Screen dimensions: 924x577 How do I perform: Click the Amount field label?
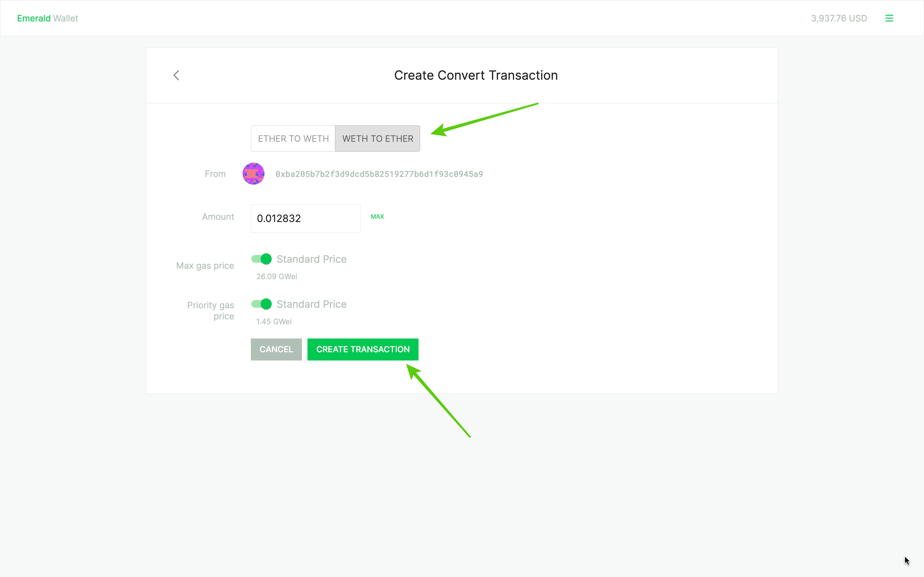pyautogui.click(x=218, y=217)
